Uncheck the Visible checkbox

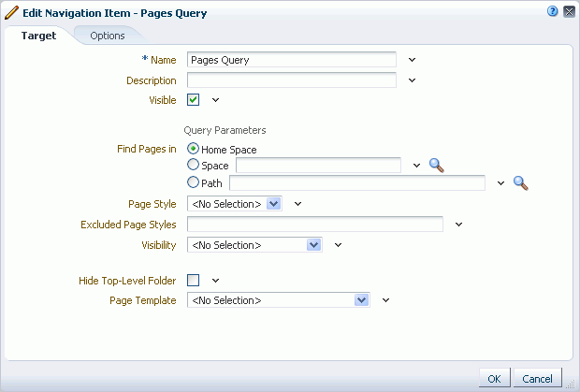[x=193, y=99]
